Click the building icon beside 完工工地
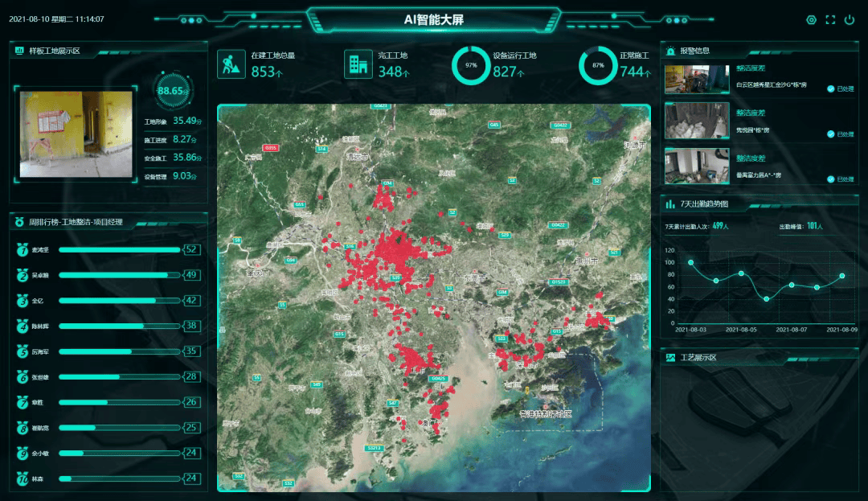Screen dimensions: 868x501 [x=358, y=64]
